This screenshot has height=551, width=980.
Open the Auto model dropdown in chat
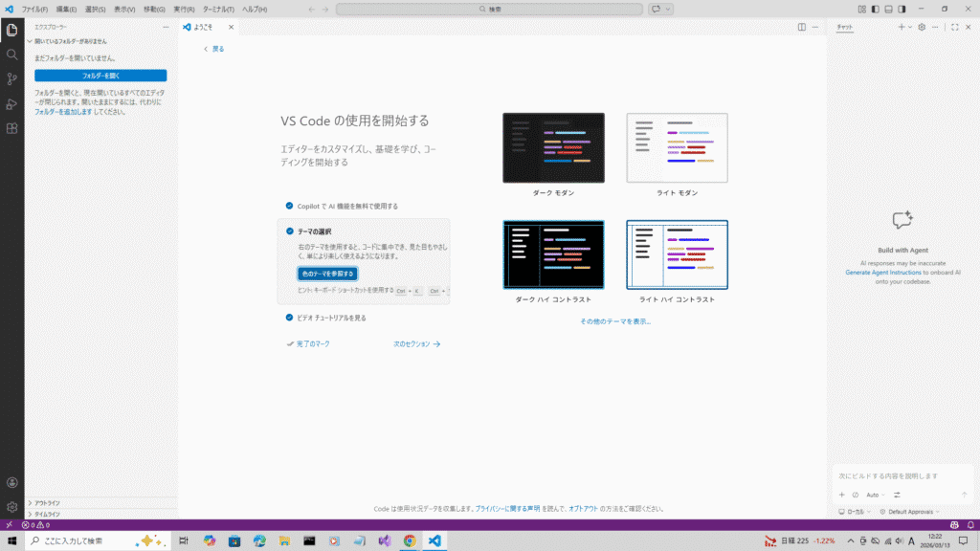tap(875, 495)
